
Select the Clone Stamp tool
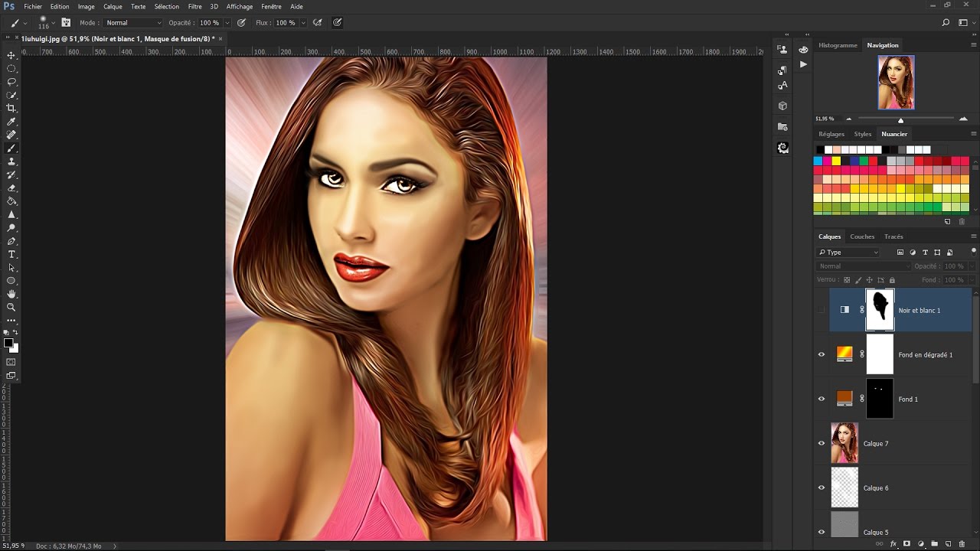[11, 161]
